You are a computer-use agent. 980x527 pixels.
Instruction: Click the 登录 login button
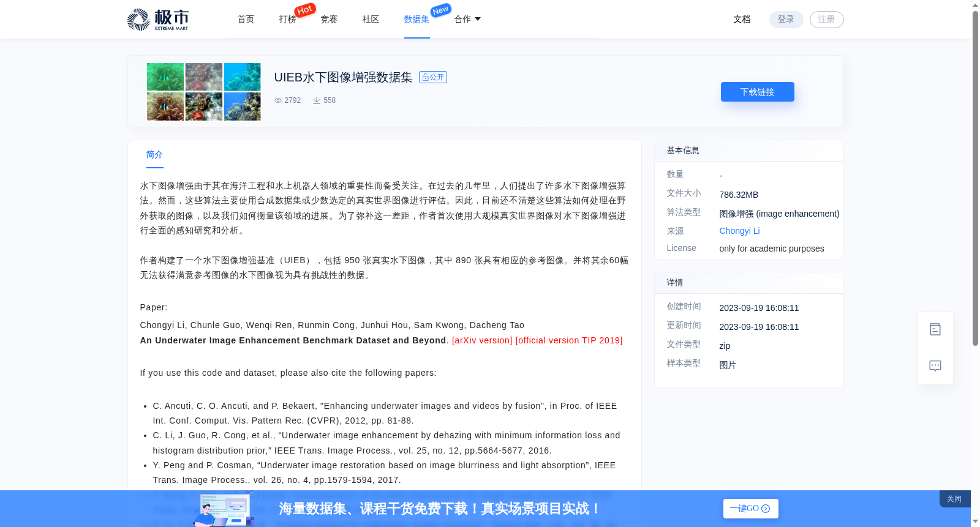tap(786, 20)
